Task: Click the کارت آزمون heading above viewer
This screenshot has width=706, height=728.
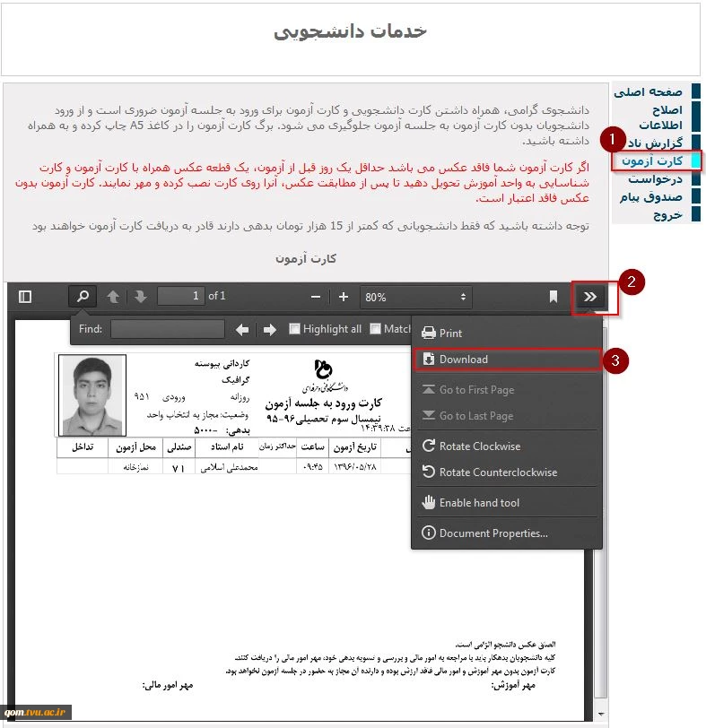Action: tap(306, 258)
